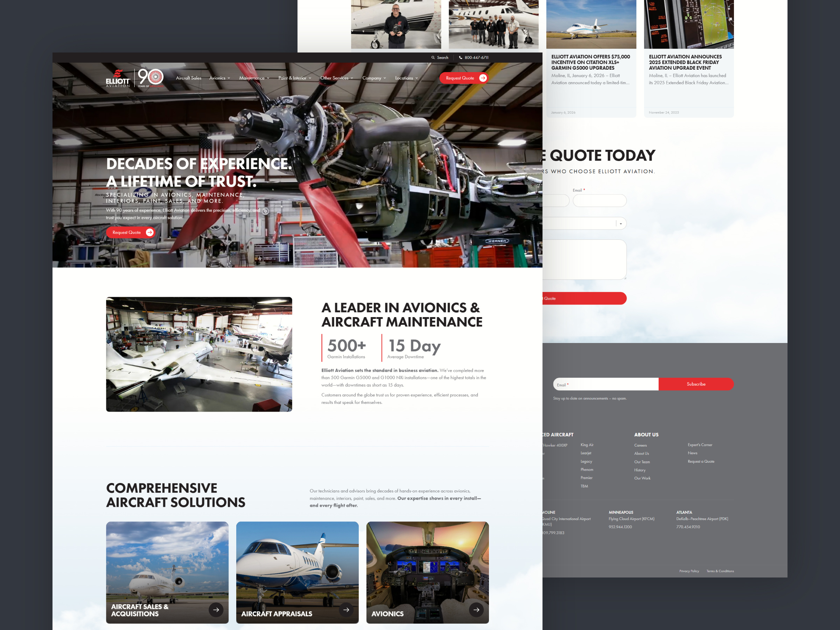Click arrow icon on Aircraft Sales & Acquisitions card
The image size is (840, 630).
(x=216, y=609)
